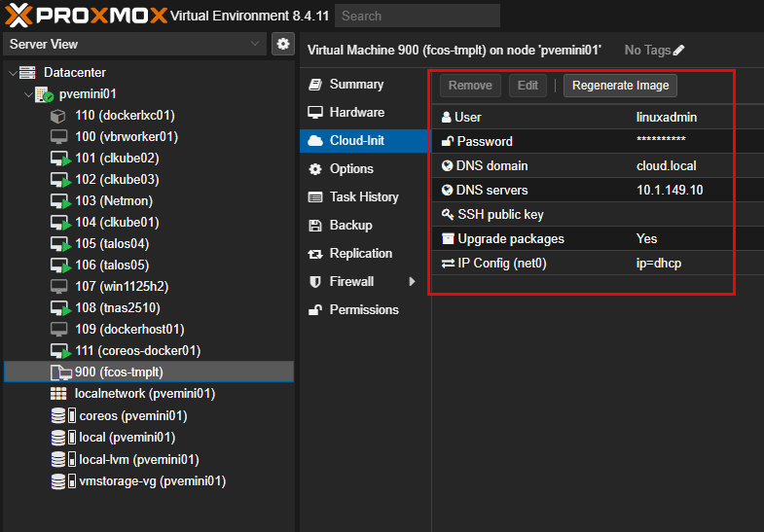The height and width of the screenshot is (532, 764).
Task: Open the Server View dropdown
Action: (134, 45)
